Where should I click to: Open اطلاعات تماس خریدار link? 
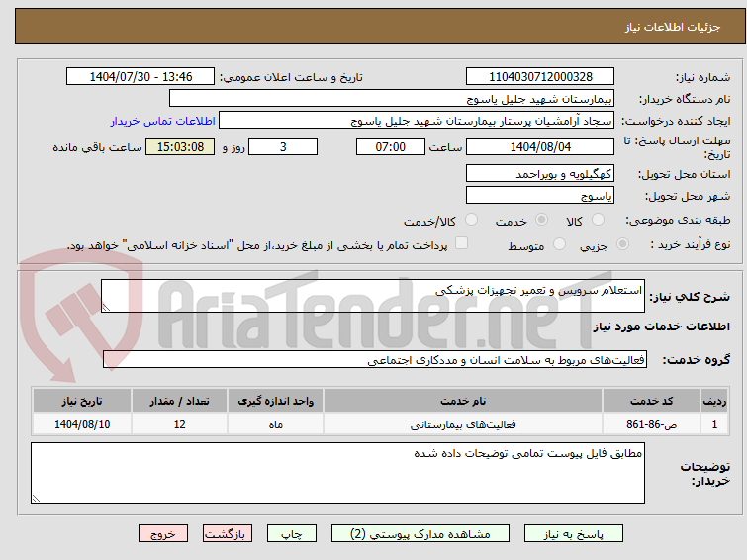(163, 121)
